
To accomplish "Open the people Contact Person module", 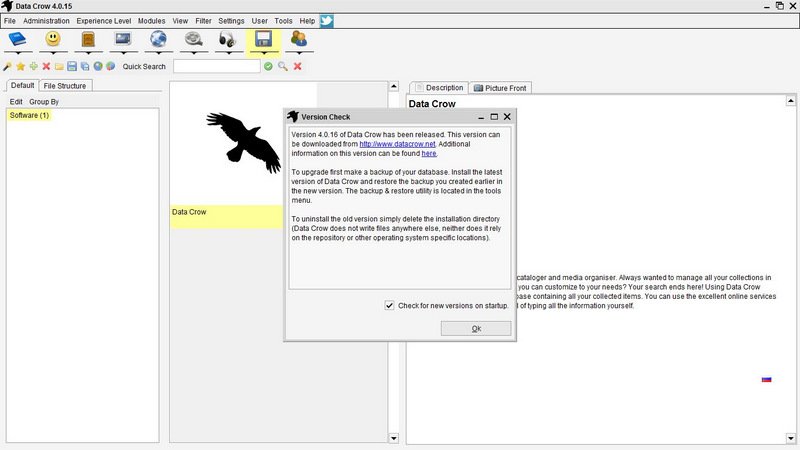I will 298,39.
